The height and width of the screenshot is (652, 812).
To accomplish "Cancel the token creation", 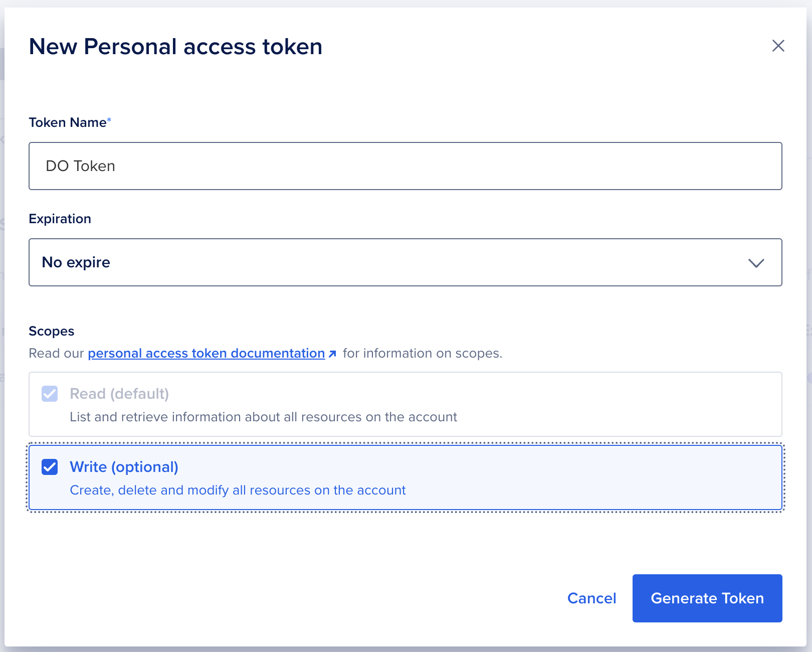I will click(591, 598).
